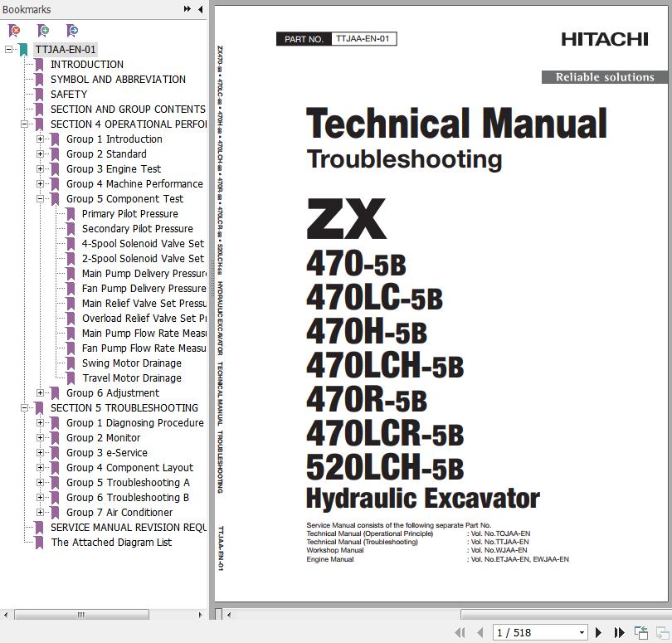The image size is (672, 643).
Task: Select Primary Pilot Pressure bookmark
Action: click(130, 214)
